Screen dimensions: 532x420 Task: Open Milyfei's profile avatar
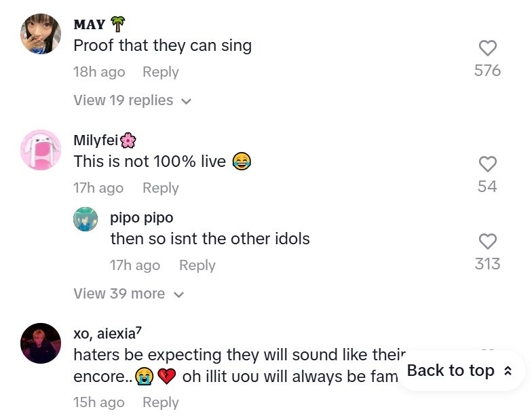pos(41,150)
